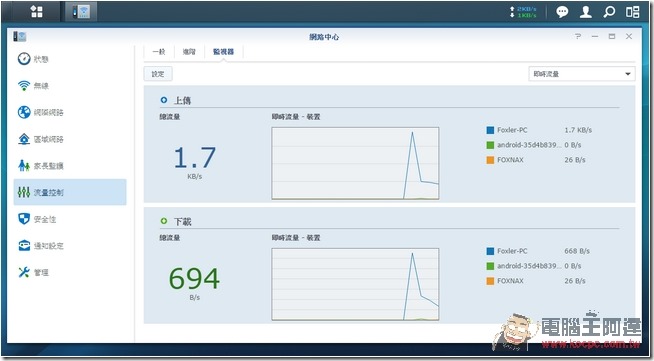Click the 下載 download section heading

coord(182,221)
